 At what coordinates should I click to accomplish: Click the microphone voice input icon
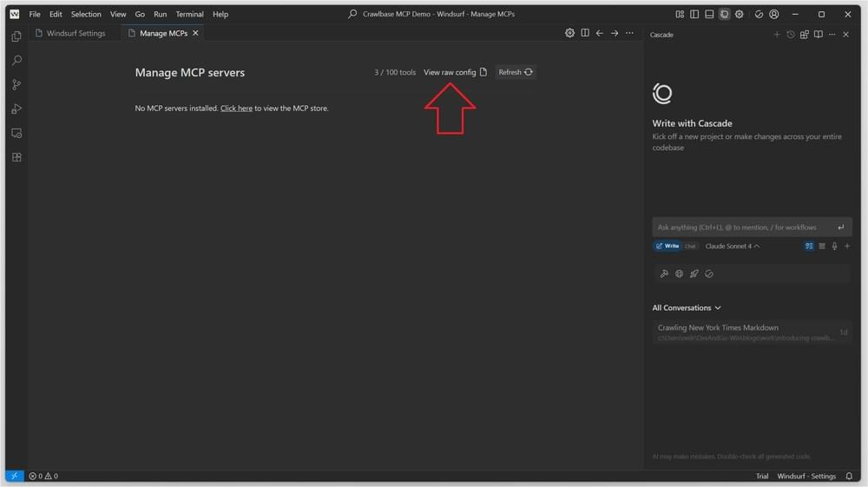pyautogui.click(x=834, y=247)
